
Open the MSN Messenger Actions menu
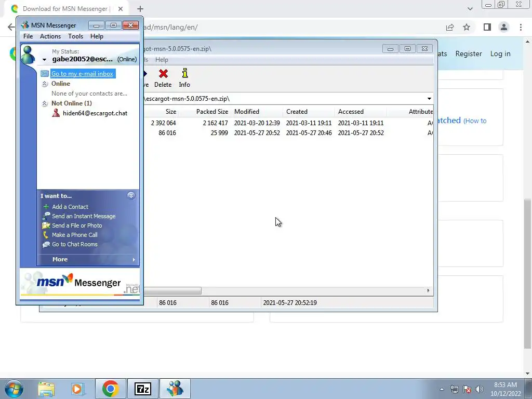tap(50, 36)
